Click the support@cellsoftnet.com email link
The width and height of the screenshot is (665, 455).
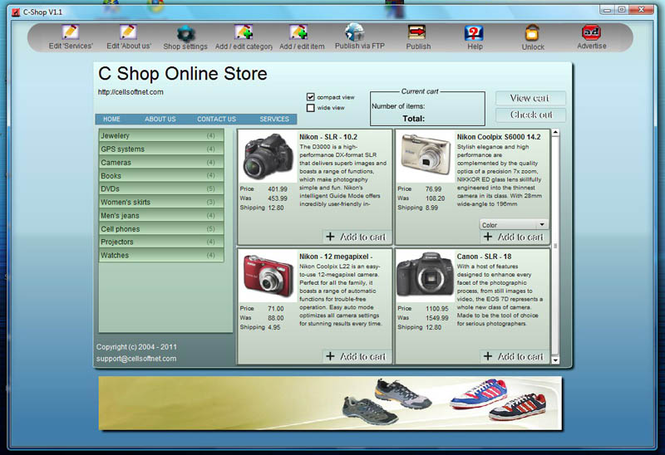(136, 359)
